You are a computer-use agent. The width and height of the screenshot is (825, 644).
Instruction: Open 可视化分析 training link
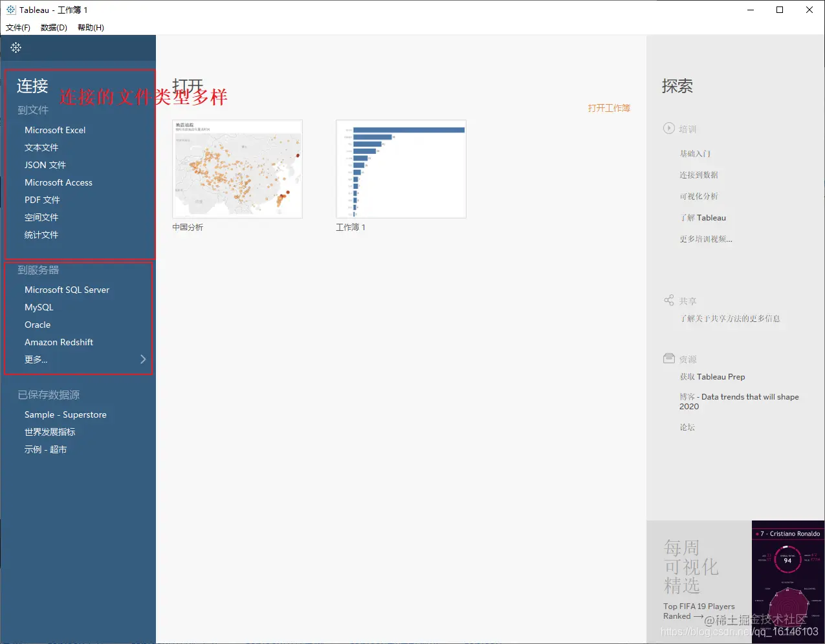pyautogui.click(x=699, y=197)
